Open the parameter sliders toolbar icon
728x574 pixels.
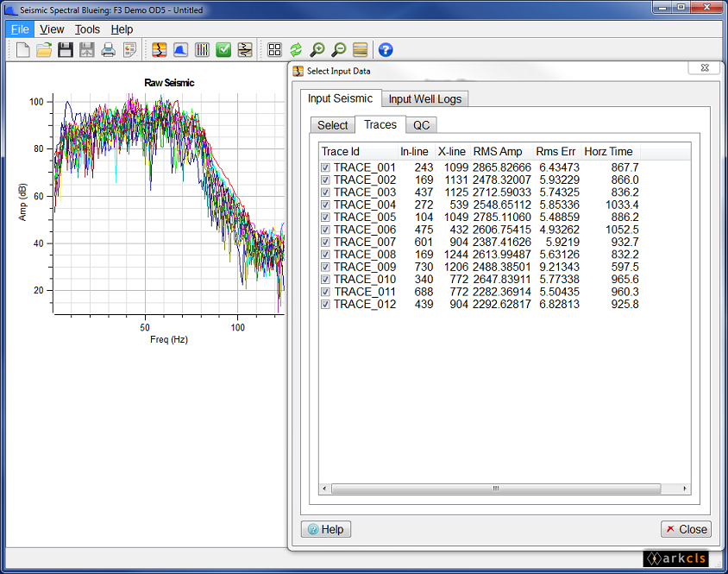[x=202, y=50]
